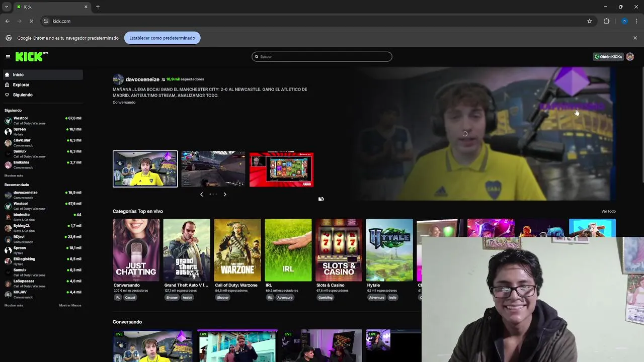Open KIKJAV avatar in Recomendado list
This screenshot has width=644, height=362.
(8, 295)
